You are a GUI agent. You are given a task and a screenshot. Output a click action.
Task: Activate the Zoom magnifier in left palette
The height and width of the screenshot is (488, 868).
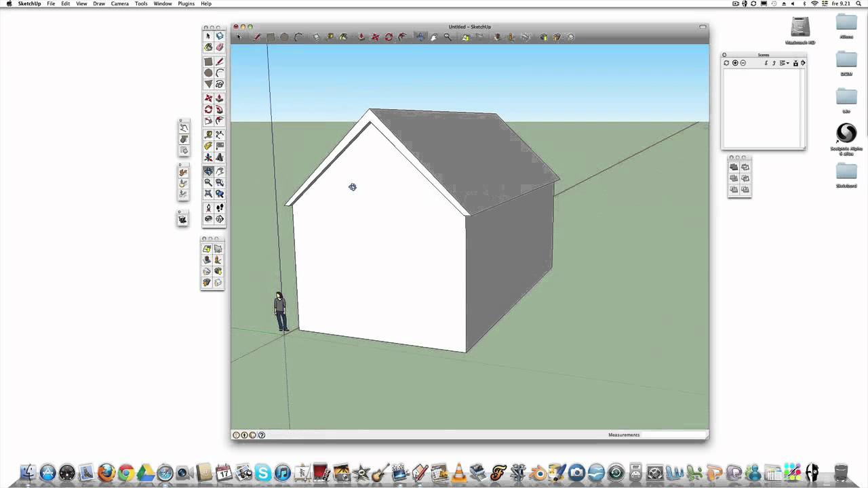click(x=208, y=182)
